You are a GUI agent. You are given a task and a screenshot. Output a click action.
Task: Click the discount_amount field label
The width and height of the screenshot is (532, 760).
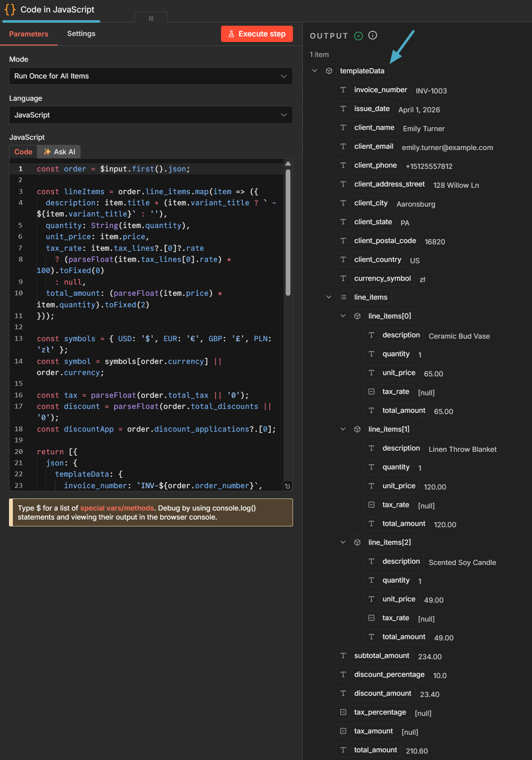coord(383,693)
